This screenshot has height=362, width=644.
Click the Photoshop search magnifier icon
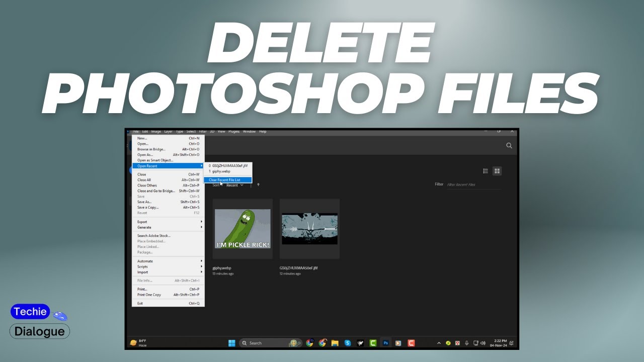[509, 145]
